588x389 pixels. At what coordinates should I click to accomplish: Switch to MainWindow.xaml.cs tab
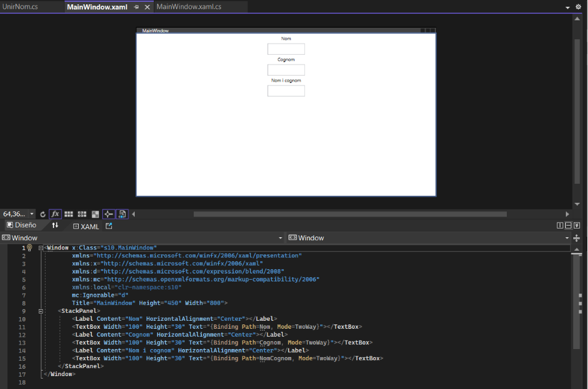(189, 7)
